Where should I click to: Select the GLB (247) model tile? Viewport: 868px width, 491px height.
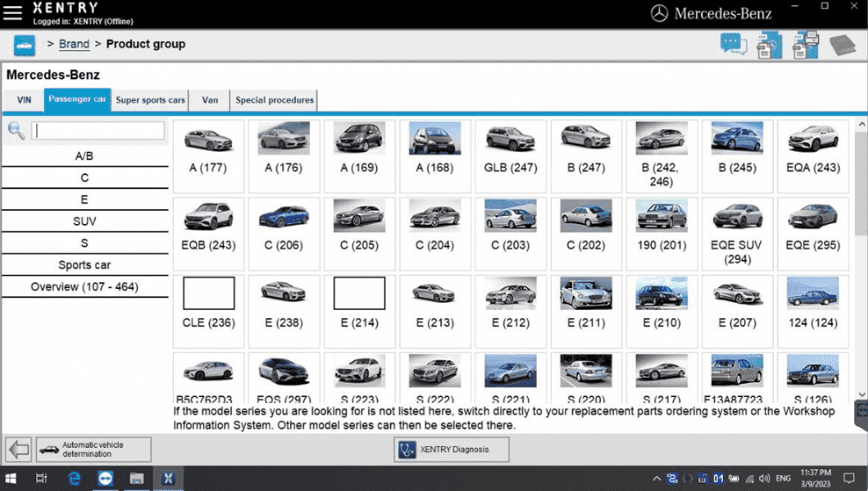click(x=510, y=156)
